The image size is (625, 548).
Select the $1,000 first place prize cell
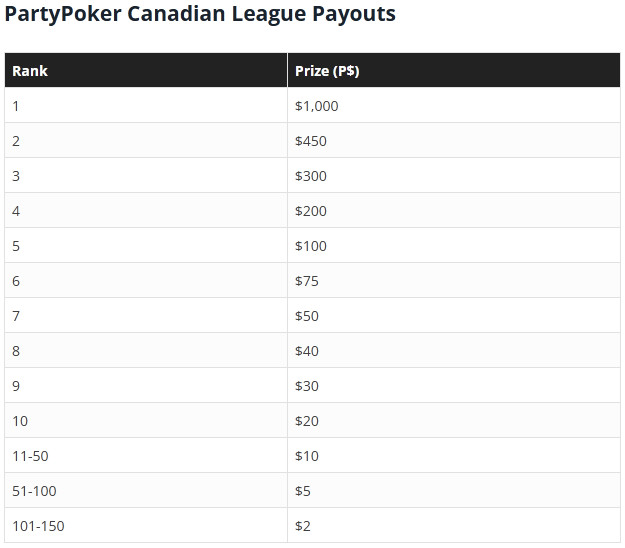tap(454, 106)
